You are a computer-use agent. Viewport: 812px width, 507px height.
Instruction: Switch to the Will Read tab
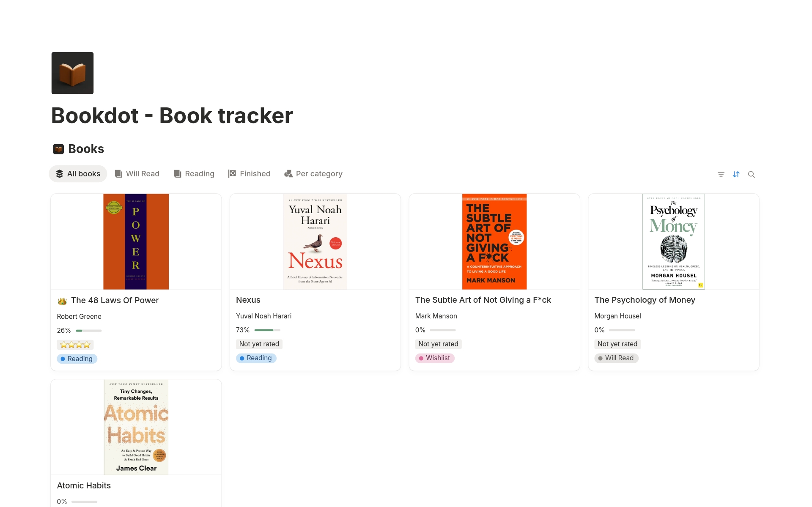tap(142, 173)
